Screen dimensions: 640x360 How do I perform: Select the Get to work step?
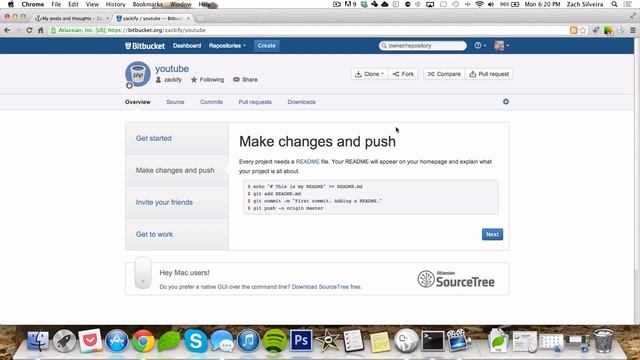point(177,234)
